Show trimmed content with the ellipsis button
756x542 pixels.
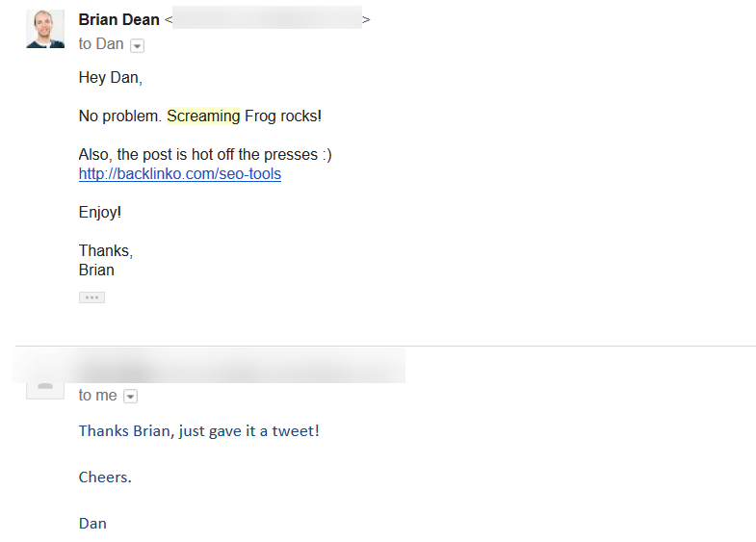(x=91, y=297)
